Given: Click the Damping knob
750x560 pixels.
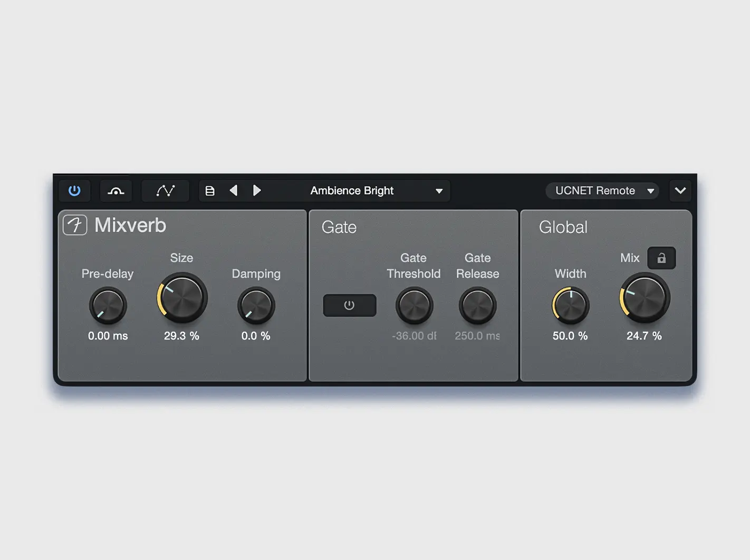Looking at the screenshot, I should pyautogui.click(x=256, y=305).
